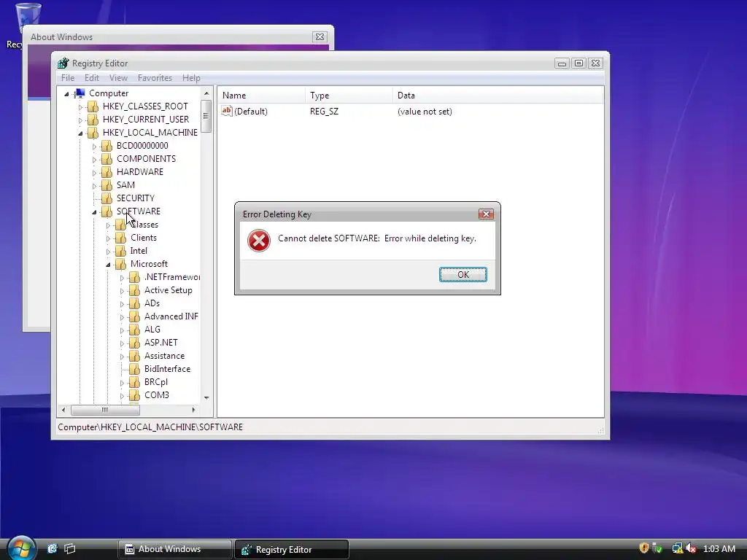Click the Type column header
The image size is (747, 560).
point(349,96)
